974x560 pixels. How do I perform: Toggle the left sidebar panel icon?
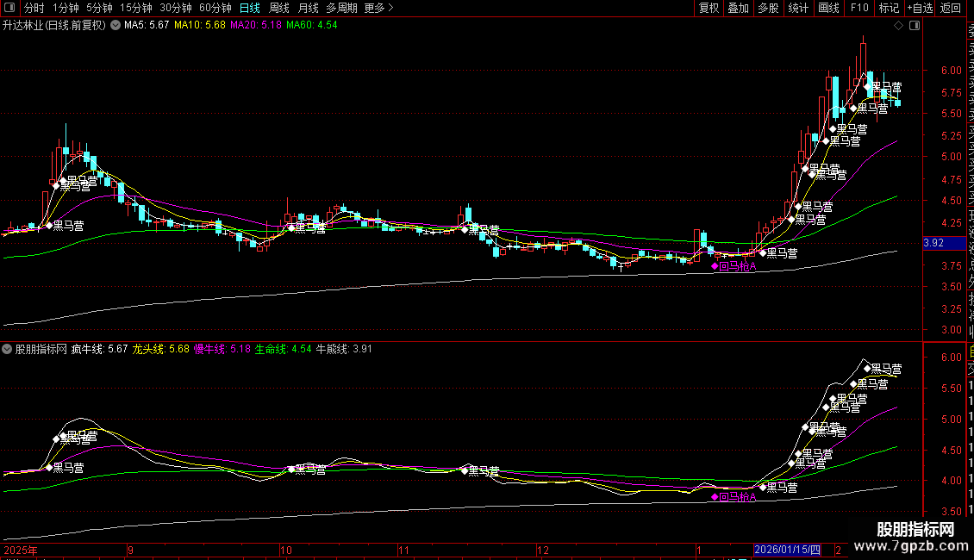[9, 9]
